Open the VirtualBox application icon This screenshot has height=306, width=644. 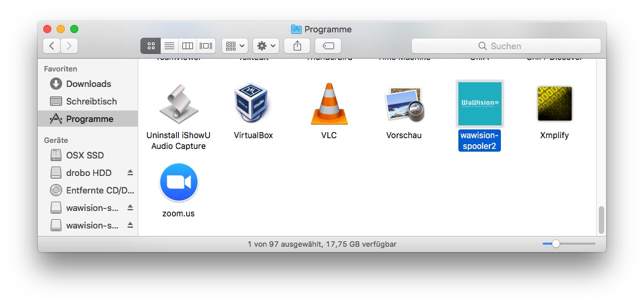pyautogui.click(x=253, y=104)
